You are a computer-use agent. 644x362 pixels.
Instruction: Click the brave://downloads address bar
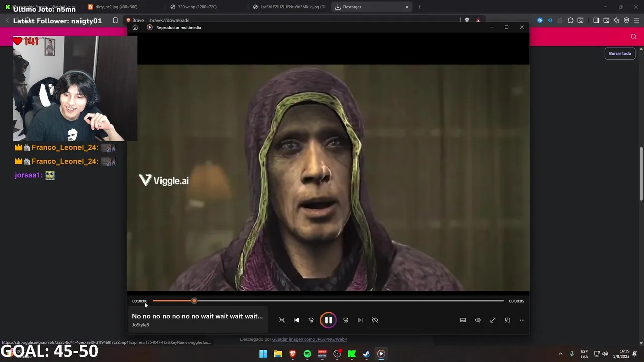pos(170,20)
